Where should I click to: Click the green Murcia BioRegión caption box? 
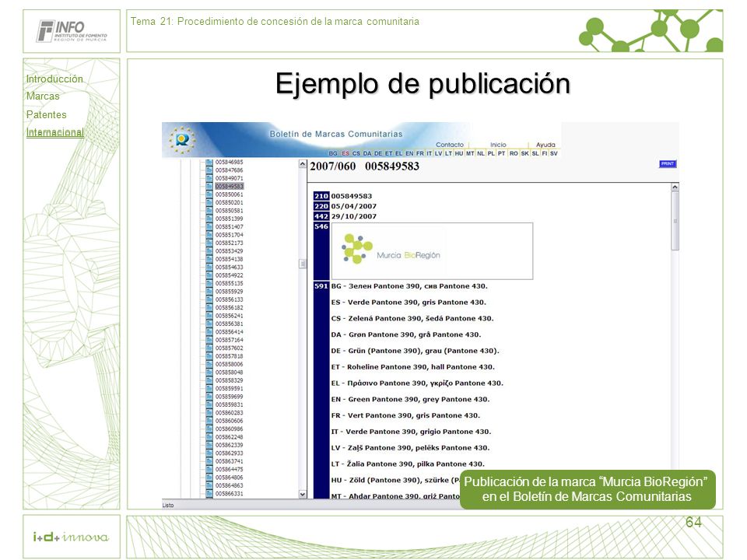click(587, 489)
